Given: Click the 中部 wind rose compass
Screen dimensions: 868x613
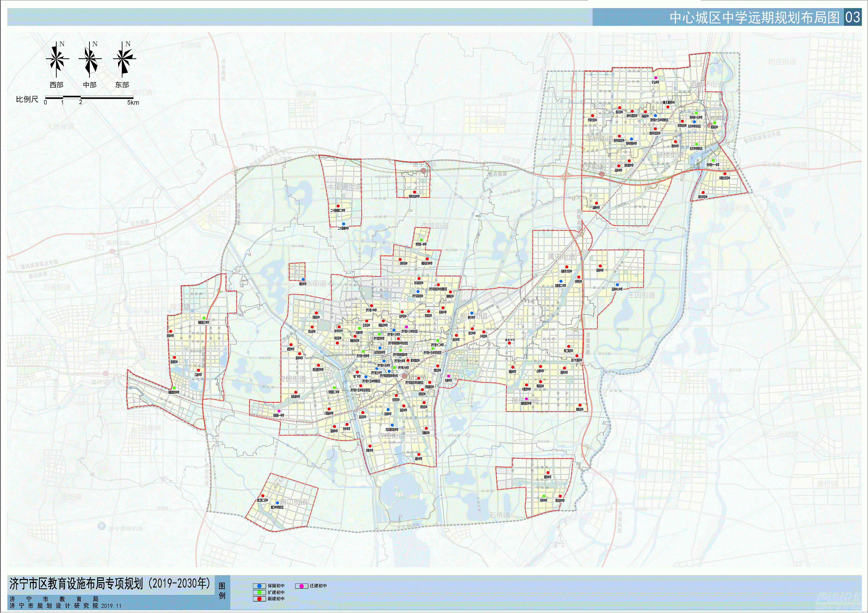Looking at the screenshot, I should [x=90, y=59].
